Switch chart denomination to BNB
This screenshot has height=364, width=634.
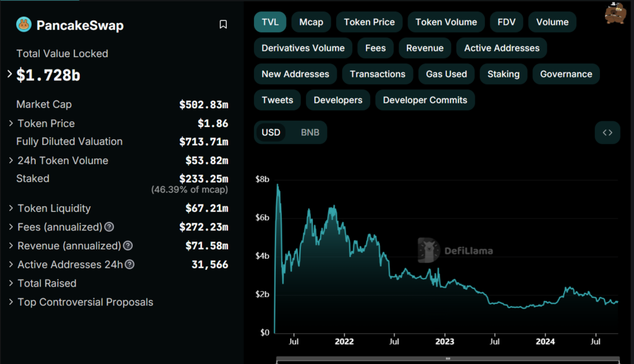pos(310,132)
